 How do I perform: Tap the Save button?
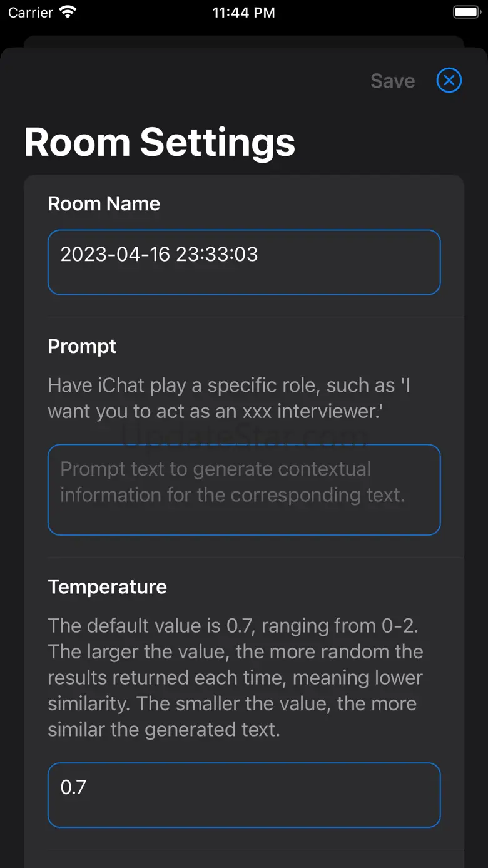(392, 81)
